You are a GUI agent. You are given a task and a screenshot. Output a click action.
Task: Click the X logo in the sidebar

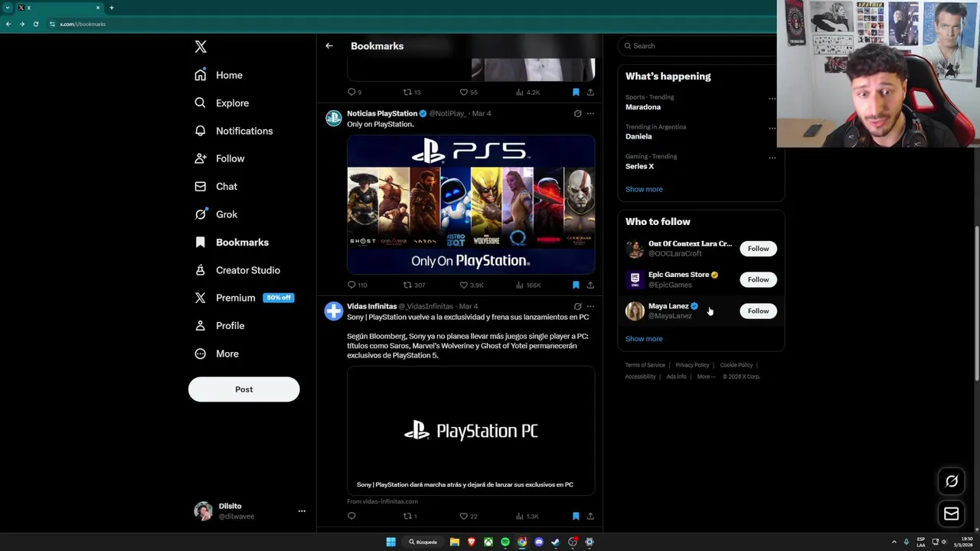[201, 47]
